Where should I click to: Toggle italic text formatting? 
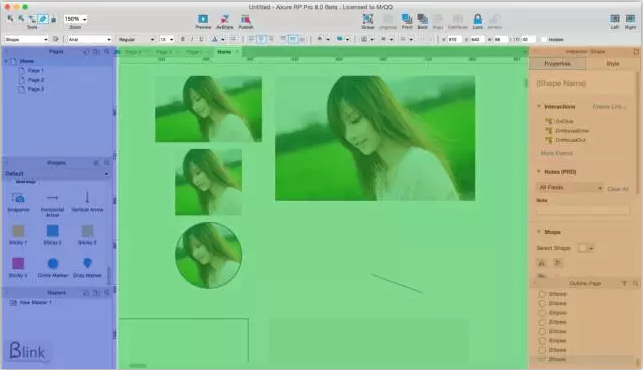[x=192, y=39]
